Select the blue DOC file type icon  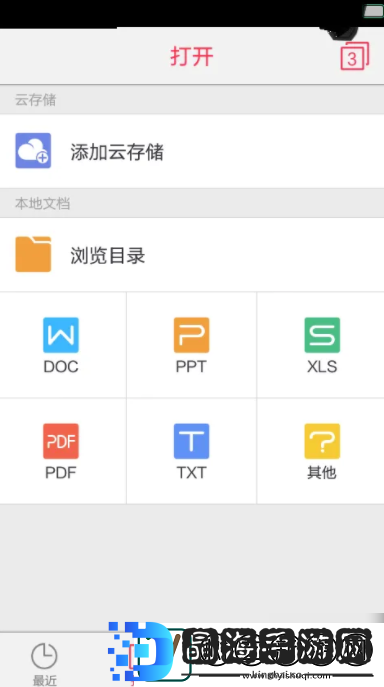(61, 335)
